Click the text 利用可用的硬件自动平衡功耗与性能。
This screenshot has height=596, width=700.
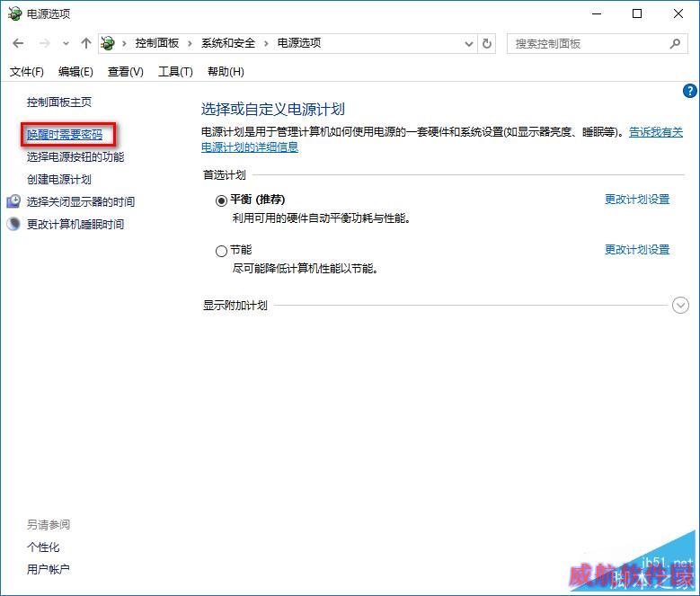point(322,218)
